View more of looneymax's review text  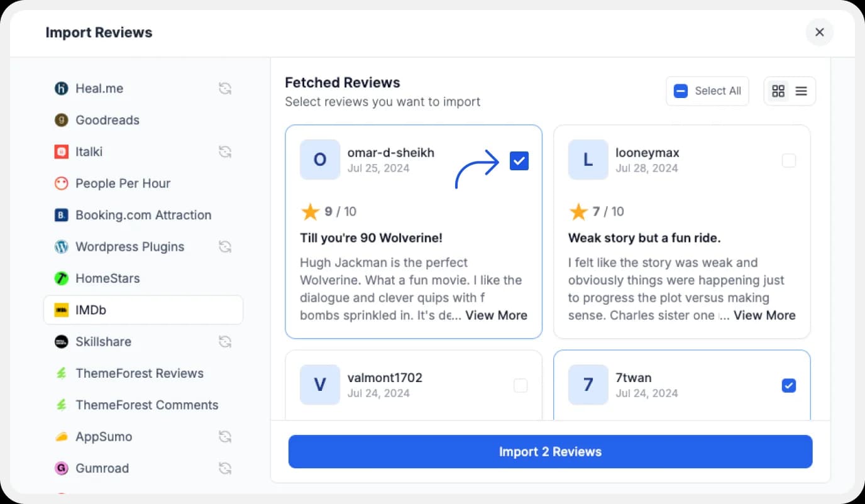pos(764,315)
